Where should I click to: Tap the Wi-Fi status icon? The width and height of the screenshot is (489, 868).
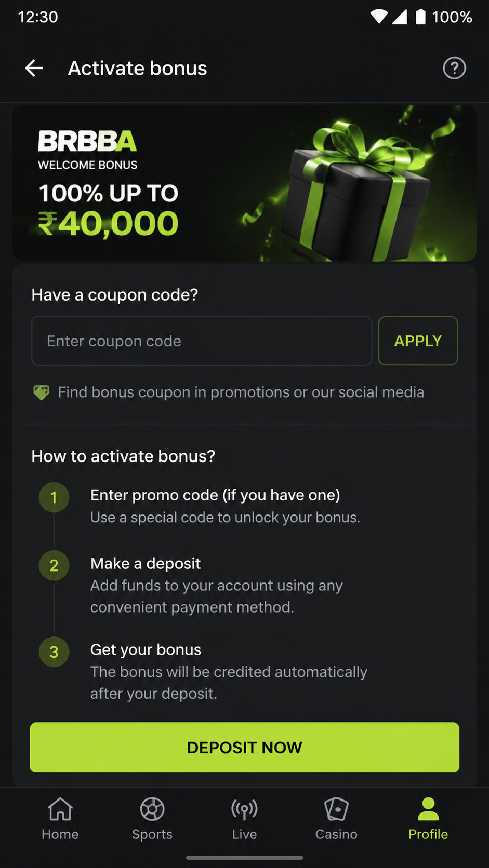[x=379, y=17]
